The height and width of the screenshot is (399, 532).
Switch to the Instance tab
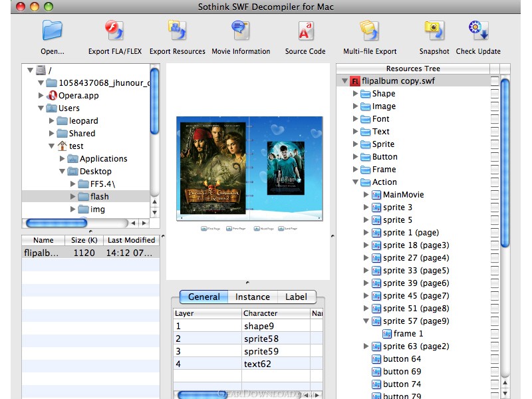(253, 297)
